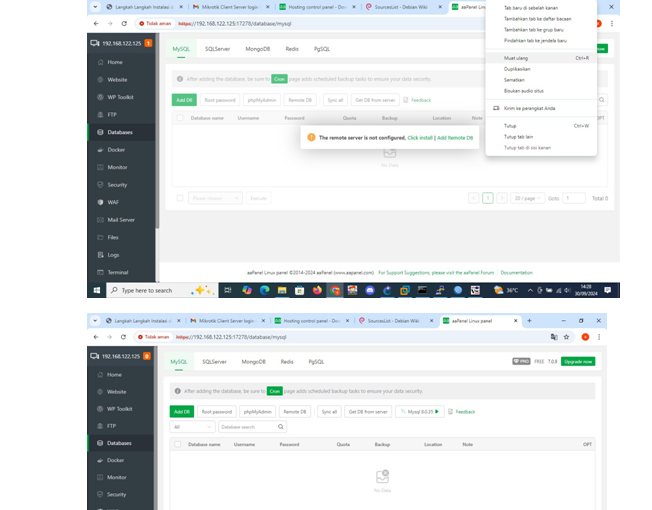Screen dimensions: 652x510
Task: Open Task View icon on taskbar
Action: click(227, 290)
